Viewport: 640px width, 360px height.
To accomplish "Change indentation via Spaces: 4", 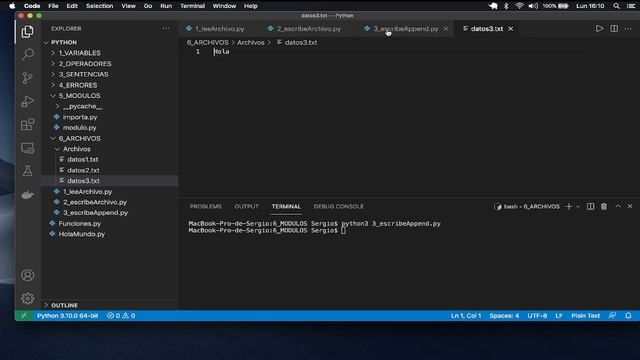I will point(504,316).
